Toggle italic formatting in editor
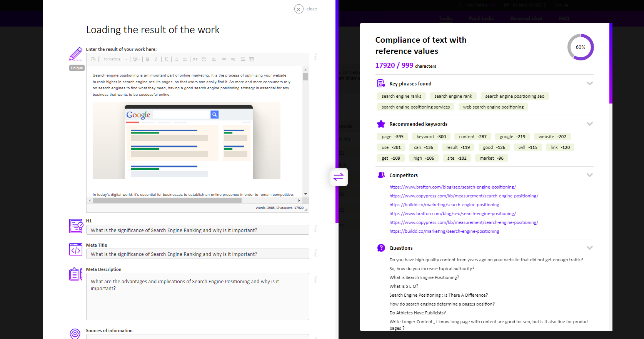Screen dimensions: 644x339 click(x=156, y=59)
